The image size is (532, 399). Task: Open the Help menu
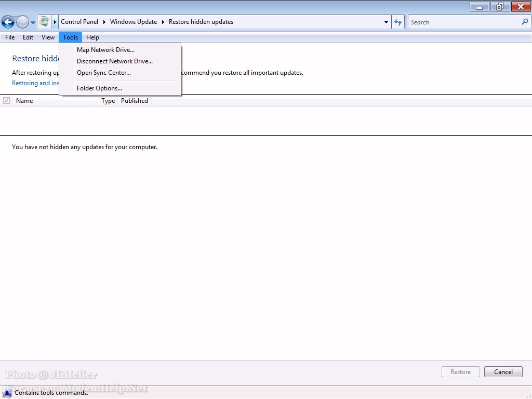point(92,37)
